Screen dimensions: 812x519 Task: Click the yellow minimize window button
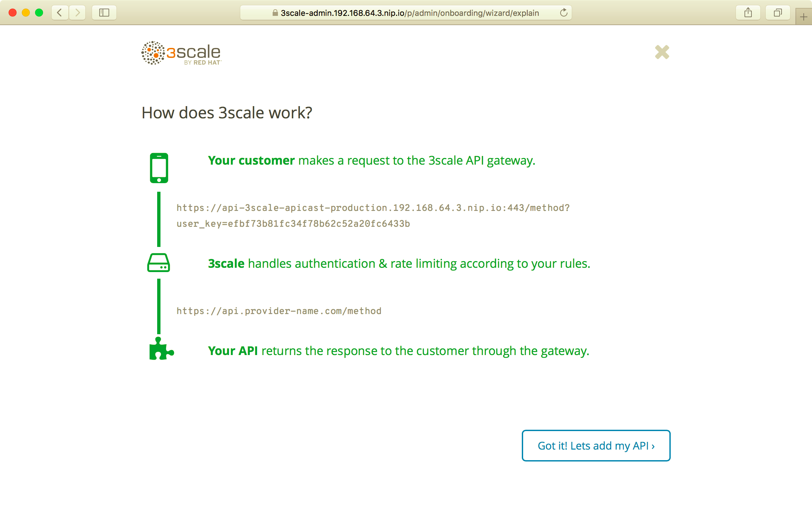tap(25, 13)
